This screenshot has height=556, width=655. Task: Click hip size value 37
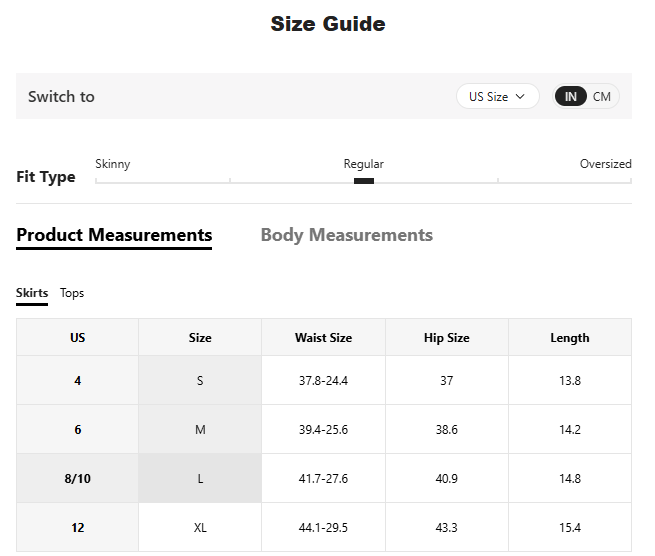[447, 381]
